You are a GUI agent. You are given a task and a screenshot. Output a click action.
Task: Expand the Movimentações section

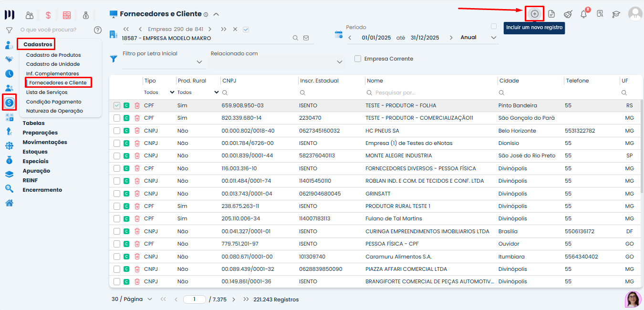[x=45, y=142]
